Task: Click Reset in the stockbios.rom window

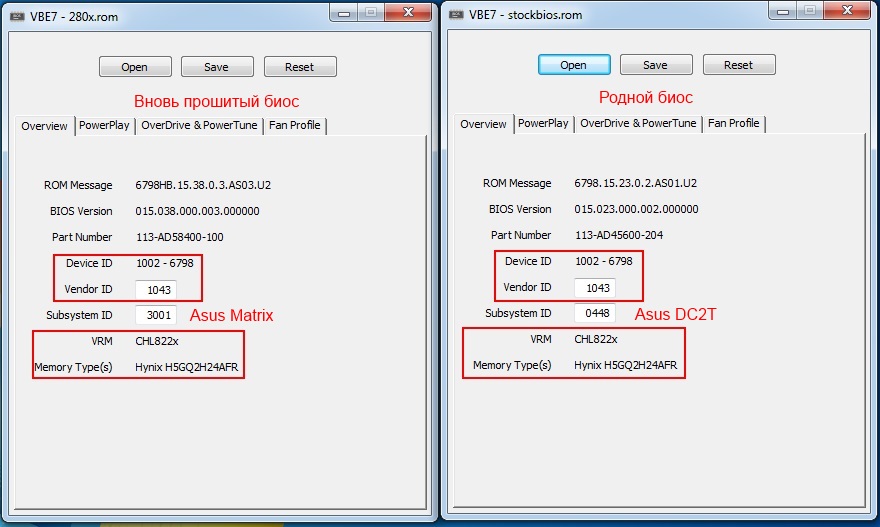Action: (739, 65)
